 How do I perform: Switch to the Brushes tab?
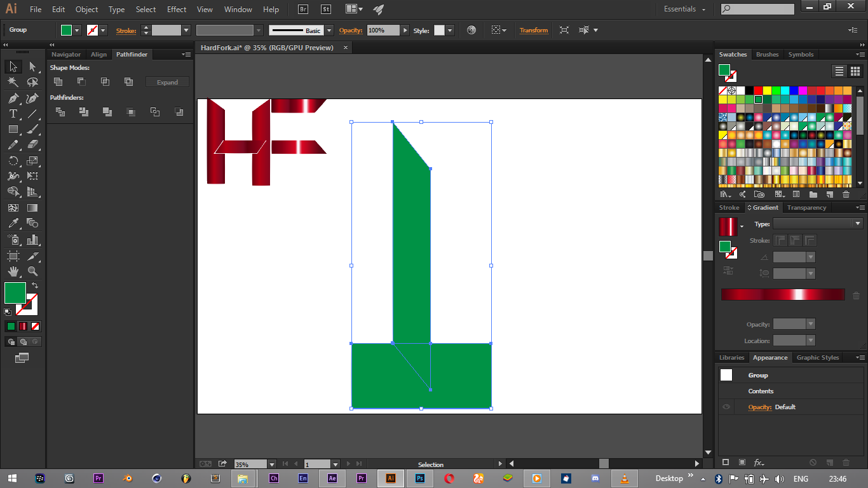pos(767,55)
